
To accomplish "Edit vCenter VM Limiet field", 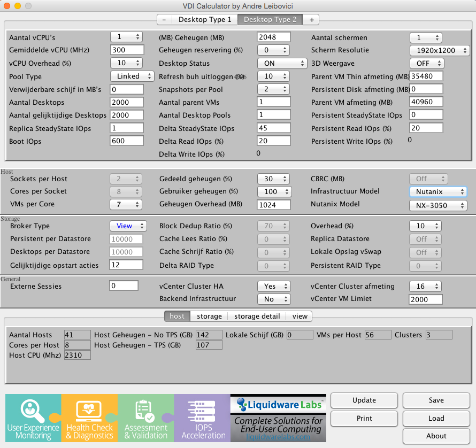I will tap(426, 299).
